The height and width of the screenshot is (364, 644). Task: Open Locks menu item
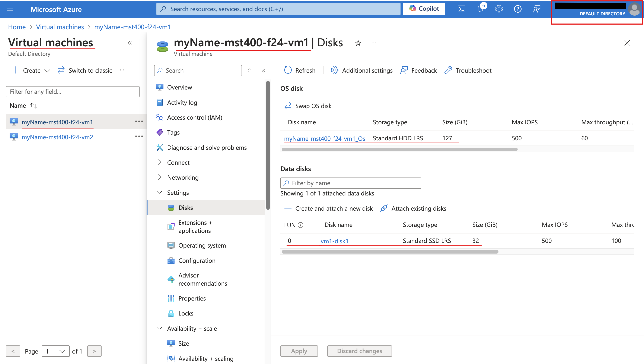click(185, 313)
